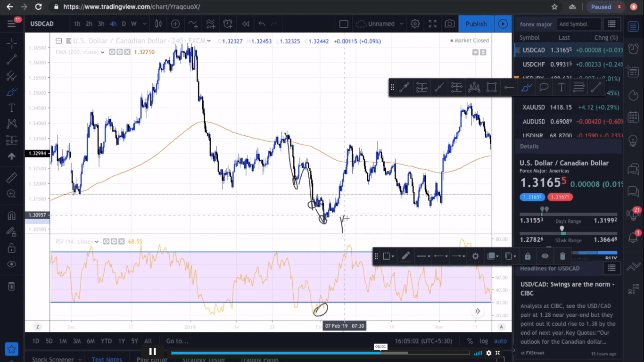Select the D daily timeframe
This screenshot has height=362, width=644.
coord(124,24)
